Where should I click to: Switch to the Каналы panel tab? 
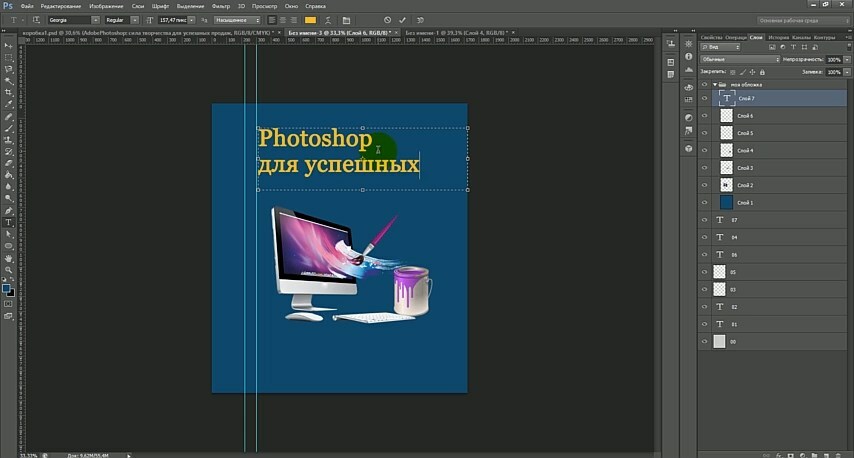pyautogui.click(x=801, y=37)
